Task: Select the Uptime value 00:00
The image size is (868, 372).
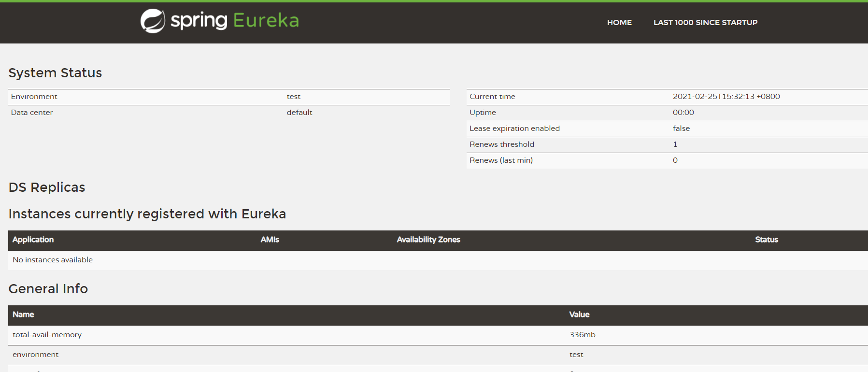Action: [x=683, y=113]
